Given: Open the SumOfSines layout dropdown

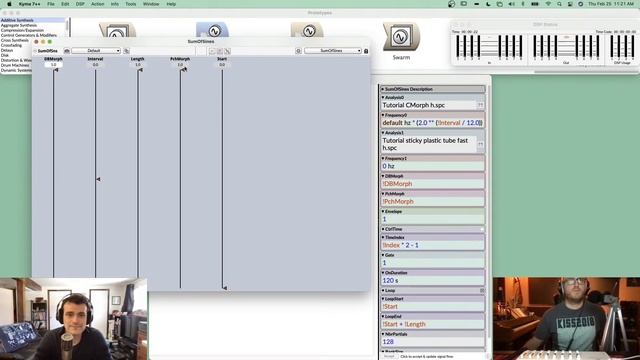Looking at the screenshot, I should (333, 51).
